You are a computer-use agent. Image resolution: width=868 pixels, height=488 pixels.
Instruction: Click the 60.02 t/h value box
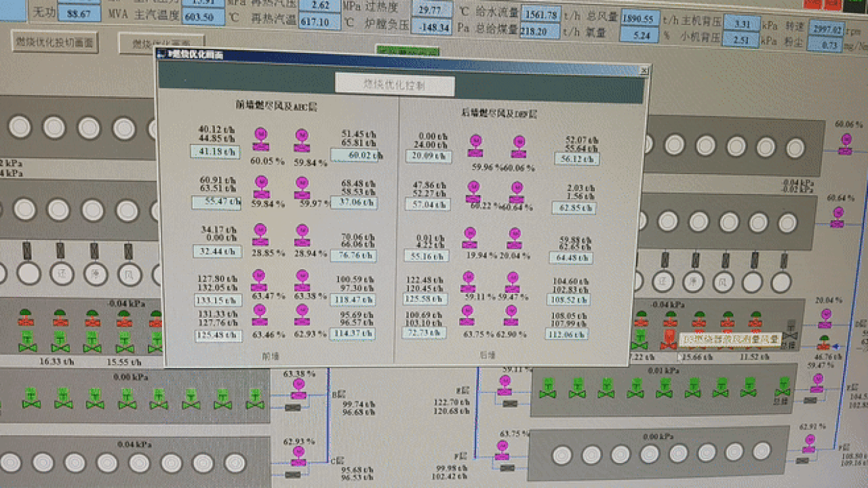click(x=355, y=155)
